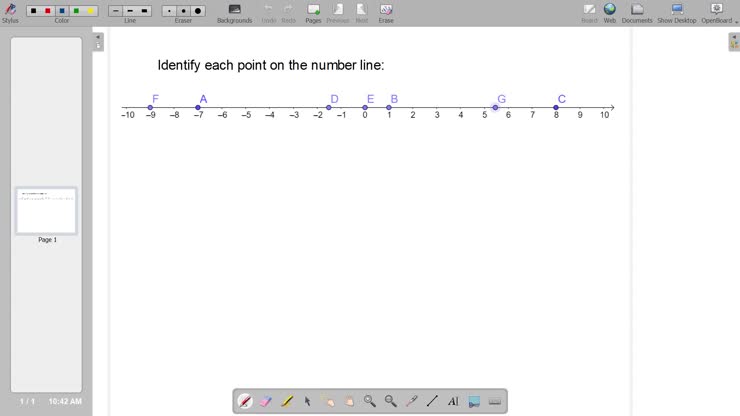
Task: Click point F on the number line
Action: pos(150,108)
